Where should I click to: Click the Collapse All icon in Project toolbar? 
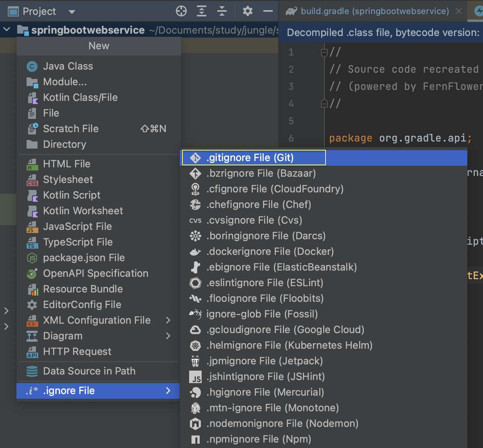[x=222, y=11]
